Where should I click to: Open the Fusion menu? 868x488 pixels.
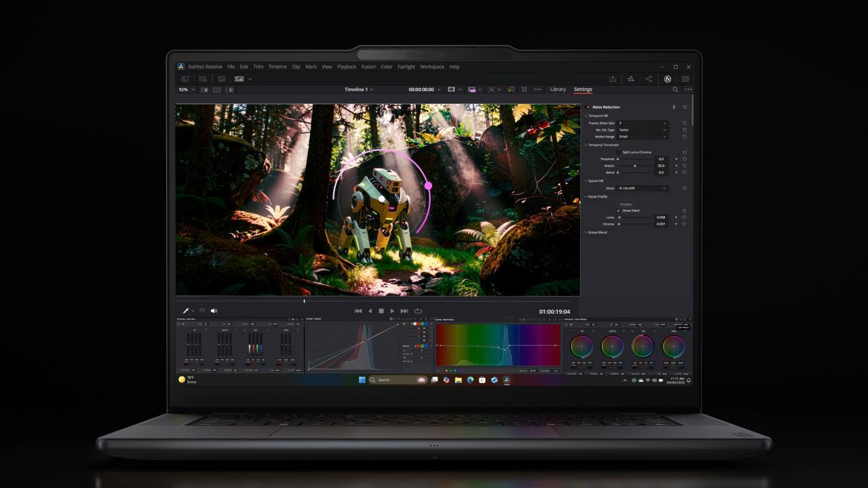click(368, 67)
